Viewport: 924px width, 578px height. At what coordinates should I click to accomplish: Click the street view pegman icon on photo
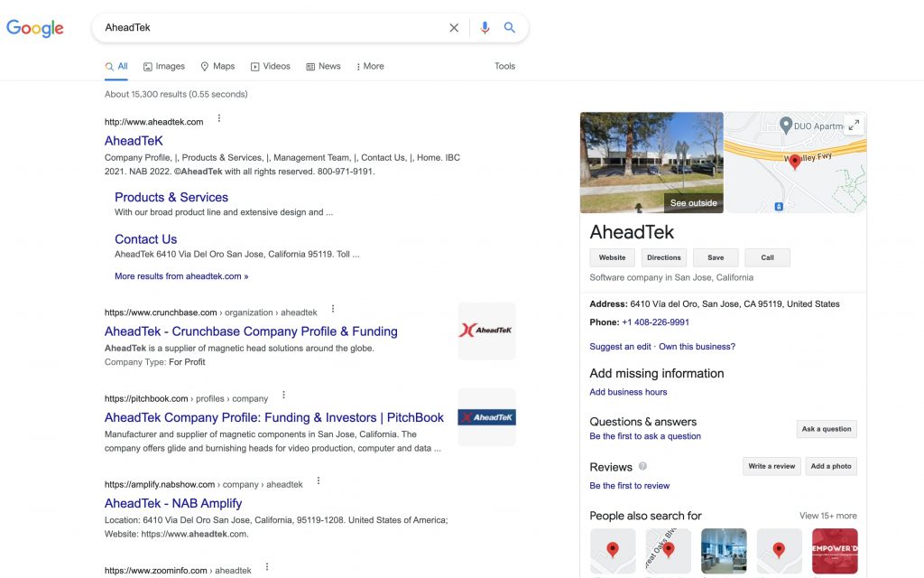[x=639, y=208]
